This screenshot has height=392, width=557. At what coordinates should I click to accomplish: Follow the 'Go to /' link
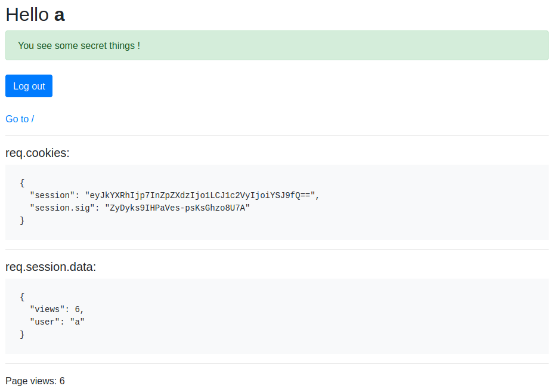[20, 119]
